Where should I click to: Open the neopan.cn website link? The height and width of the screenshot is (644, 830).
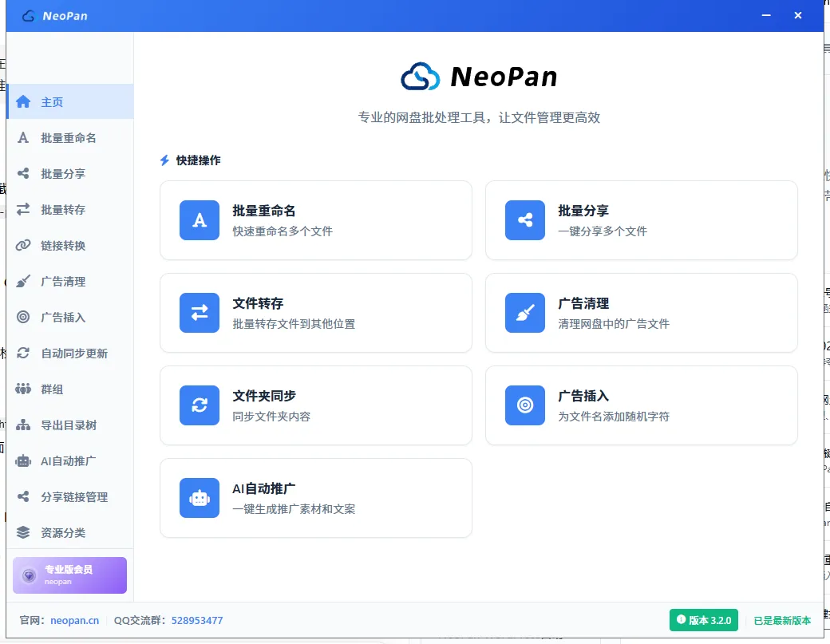click(75, 620)
